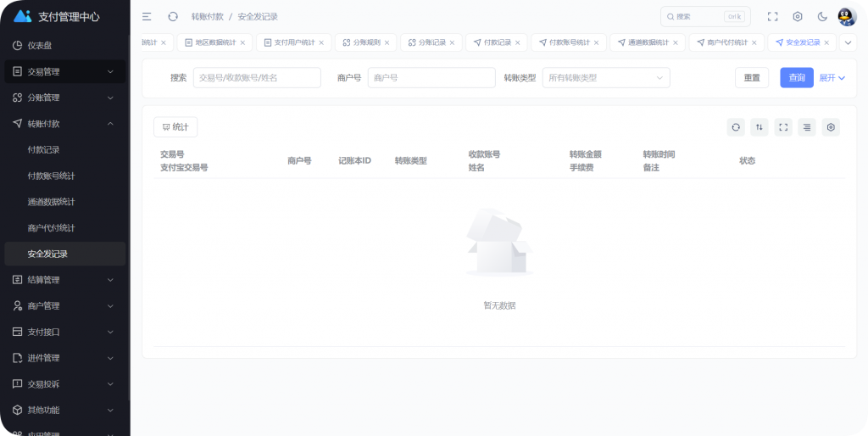Close the 付款记录 tab
The width and height of the screenshot is (868, 436).
tap(518, 42)
